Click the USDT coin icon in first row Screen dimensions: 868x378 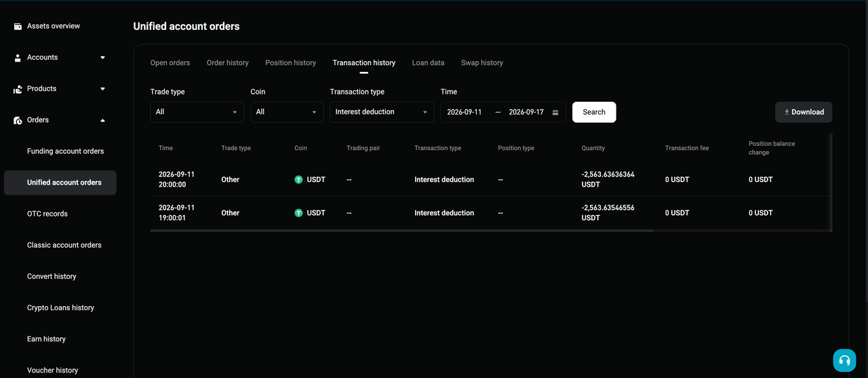[x=298, y=180]
